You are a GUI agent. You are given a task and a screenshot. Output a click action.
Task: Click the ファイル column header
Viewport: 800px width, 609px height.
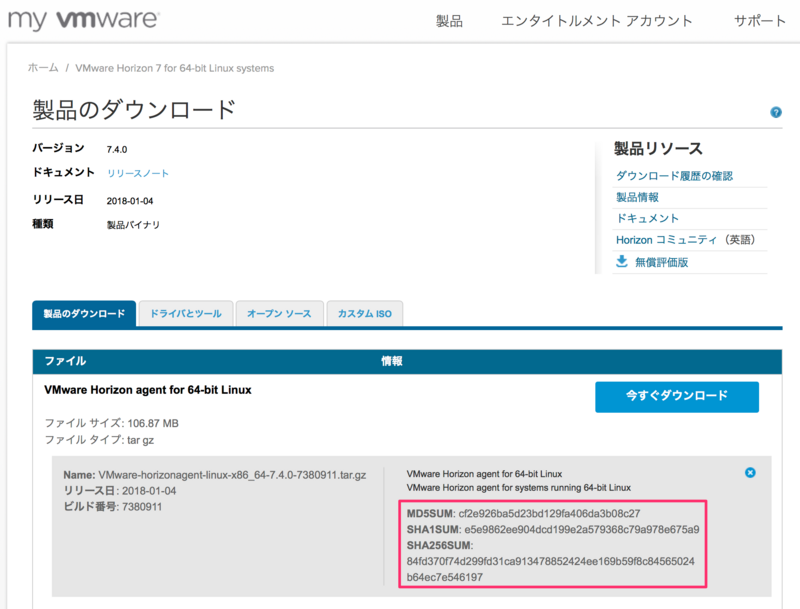65,361
